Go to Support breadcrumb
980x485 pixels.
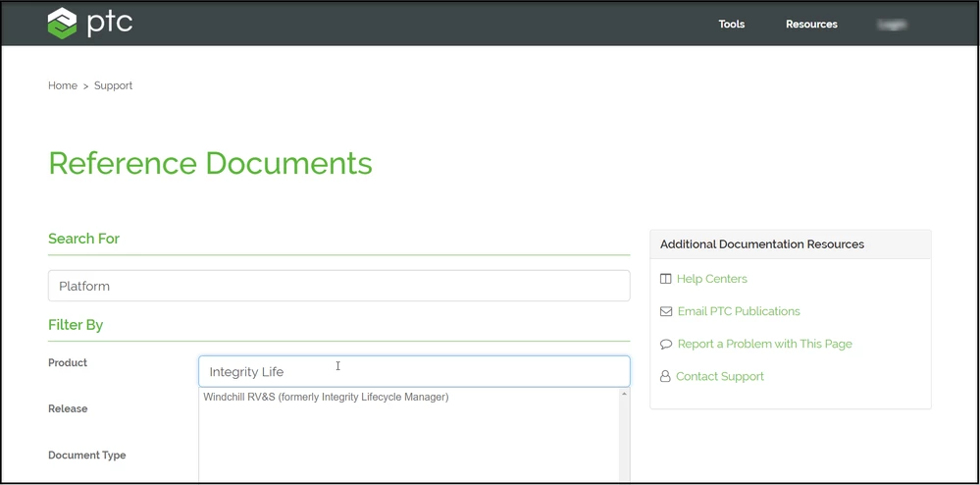(x=113, y=85)
